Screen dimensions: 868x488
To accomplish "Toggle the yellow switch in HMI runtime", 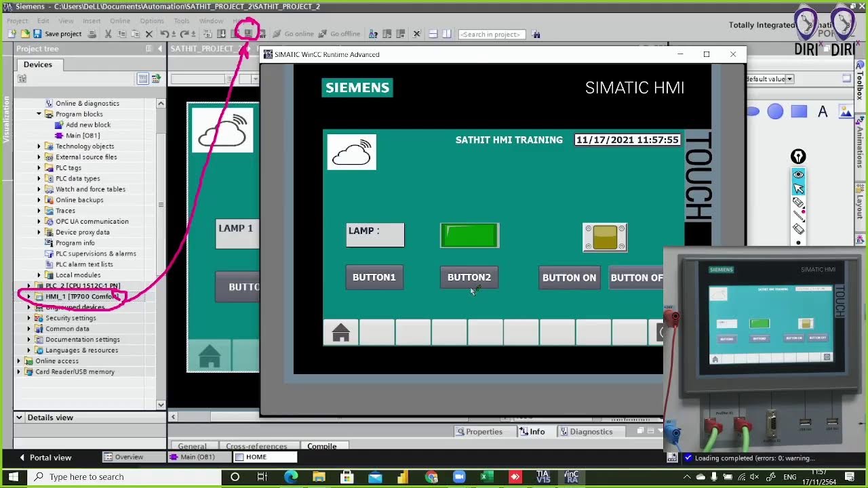I will [605, 237].
